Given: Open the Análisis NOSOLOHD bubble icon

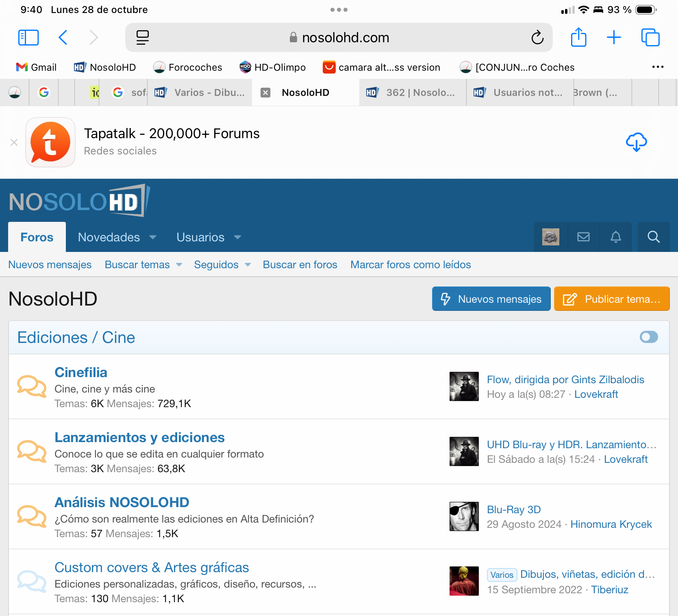Looking at the screenshot, I should pyautogui.click(x=32, y=516).
